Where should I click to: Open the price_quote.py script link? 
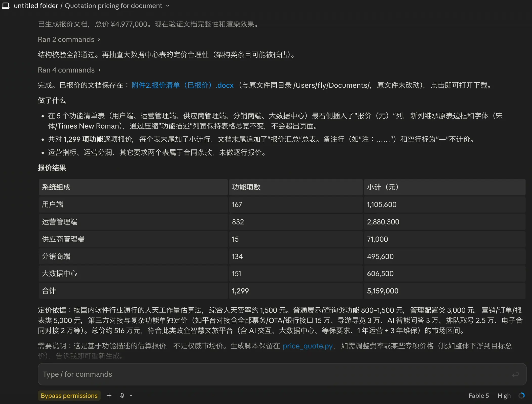coord(307,346)
